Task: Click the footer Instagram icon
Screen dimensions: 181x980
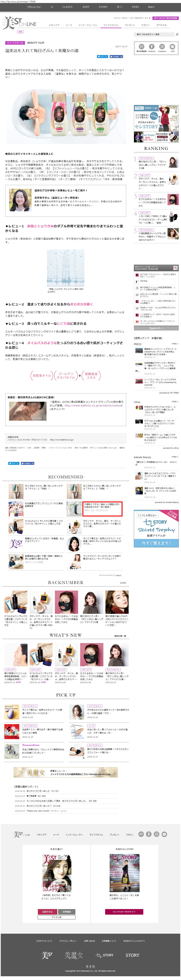Action: coord(156,834)
